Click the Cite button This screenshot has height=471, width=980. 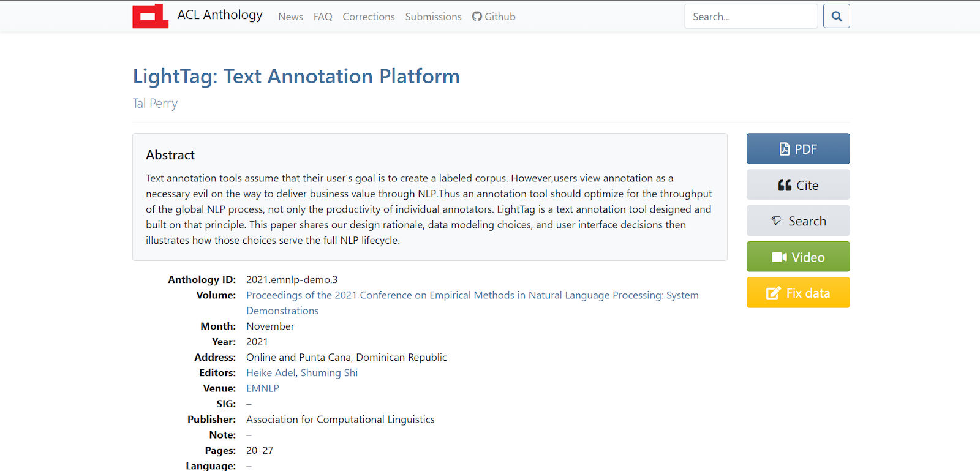click(x=798, y=185)
